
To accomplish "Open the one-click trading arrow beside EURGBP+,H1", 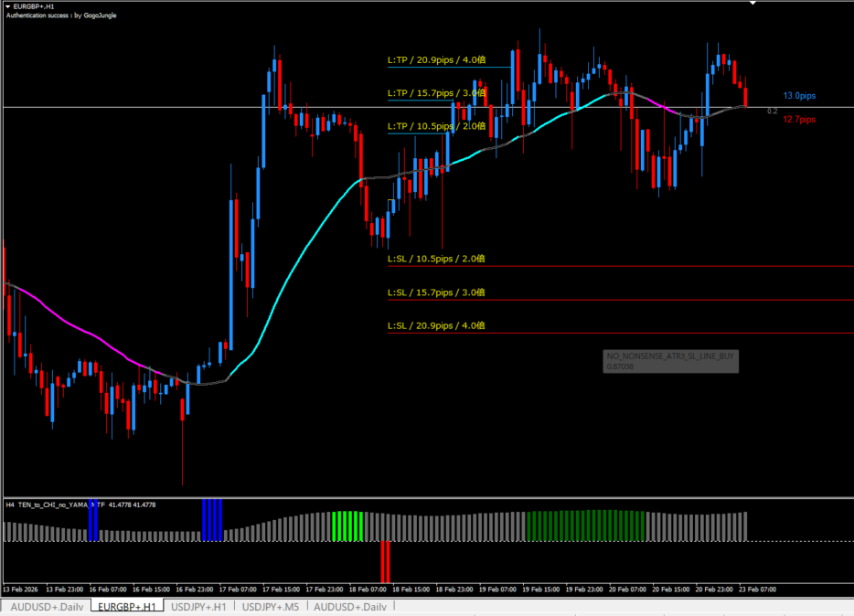I will click(8, 6).
